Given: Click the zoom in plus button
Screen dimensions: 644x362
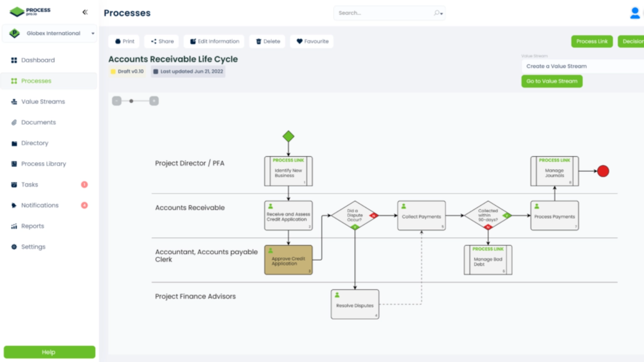Looking at the screenshot, I should [x=154, y=101].
